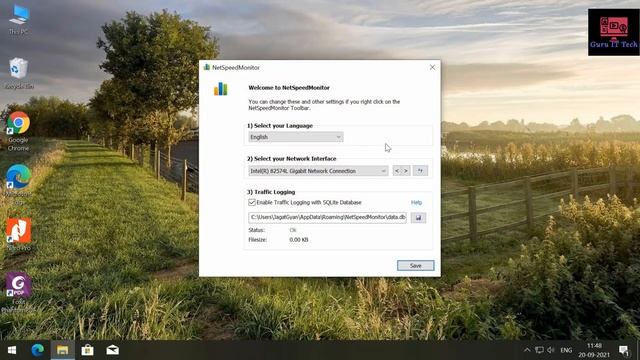Select the Recycle Bin desktop icon
The height and width of the screenshot is (360, 640).
click(18, 73)
